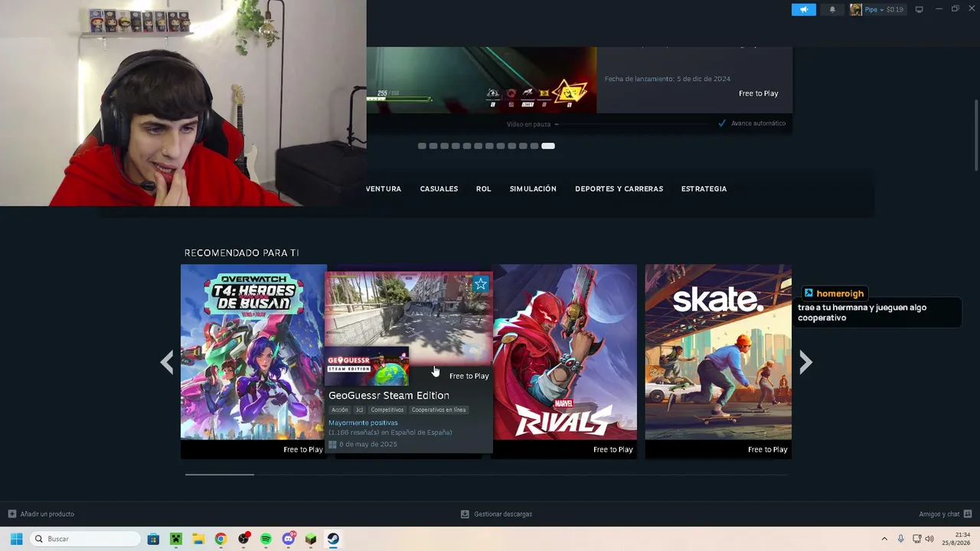Select the last carousel page dot
The width and height of the screenshot is (980, 551).
coord(548,145)
